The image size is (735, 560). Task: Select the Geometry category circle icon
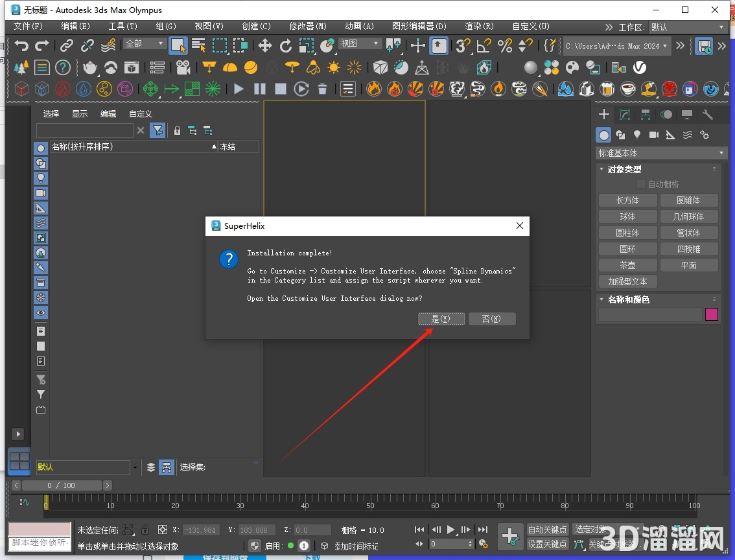click(604, 135)
